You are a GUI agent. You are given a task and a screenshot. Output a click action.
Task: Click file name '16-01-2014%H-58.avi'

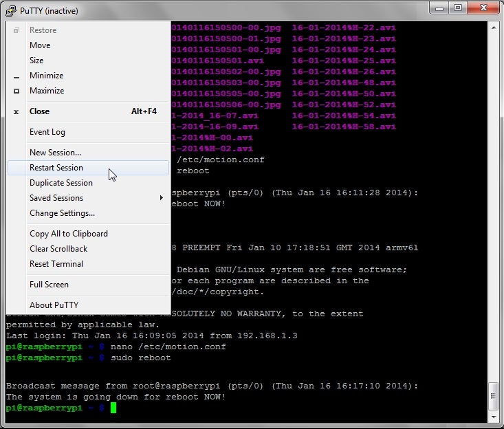point(344,126)
